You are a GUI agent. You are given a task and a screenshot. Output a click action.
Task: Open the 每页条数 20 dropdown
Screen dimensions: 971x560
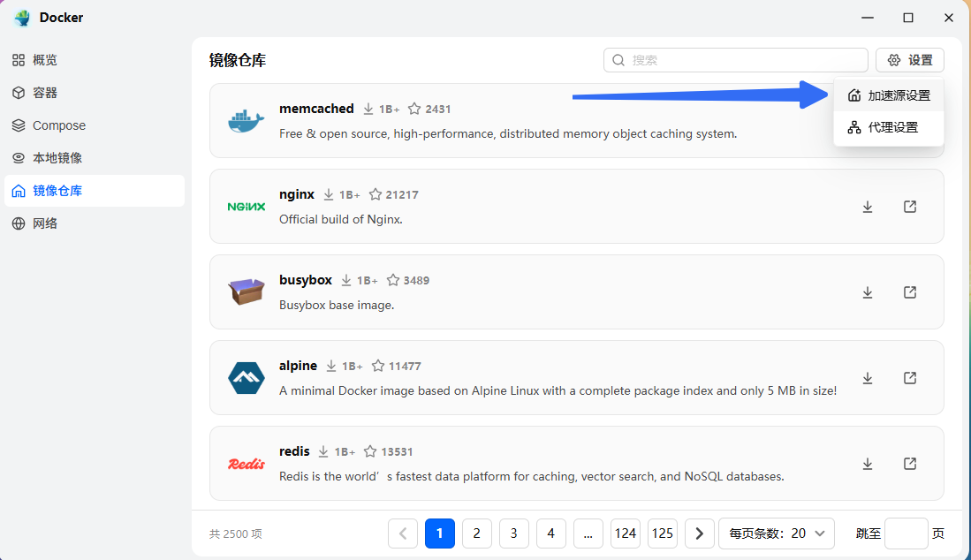coord(777,534)
